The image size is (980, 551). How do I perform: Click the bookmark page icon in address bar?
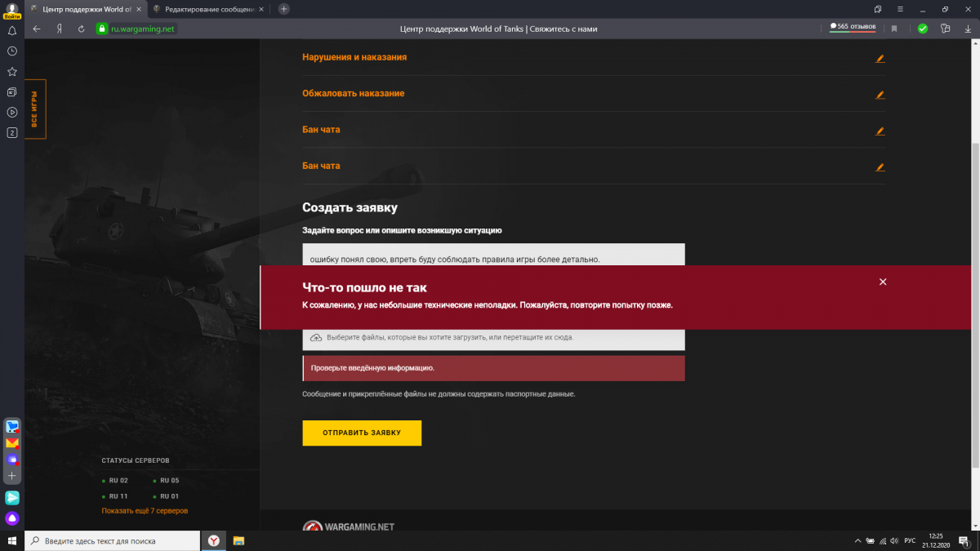coord(894,29)
